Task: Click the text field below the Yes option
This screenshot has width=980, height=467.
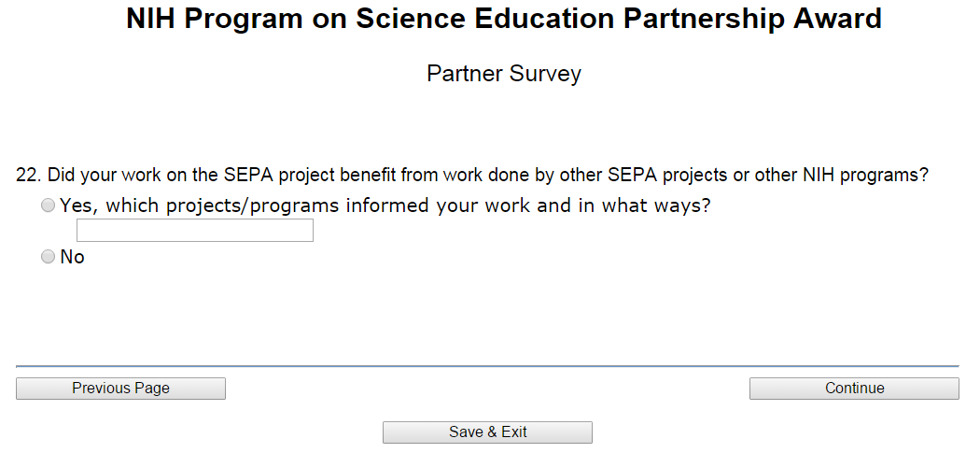Action: 194,231
